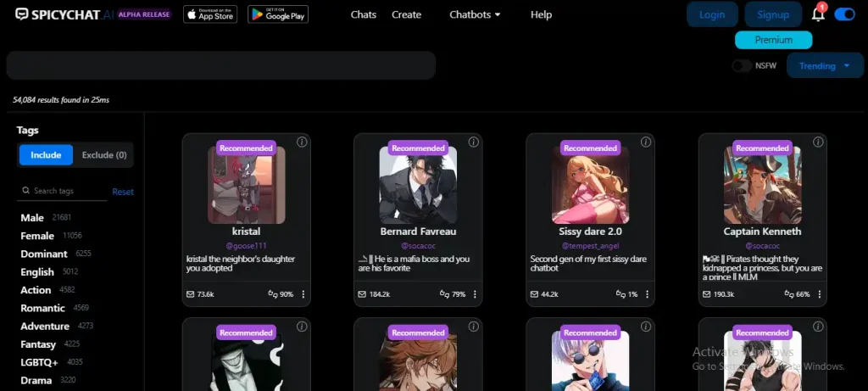Visit creator @goose111 profile

[247, 245]
